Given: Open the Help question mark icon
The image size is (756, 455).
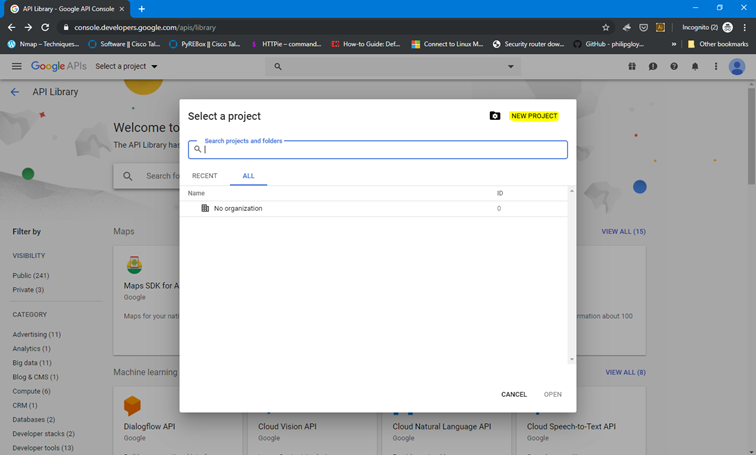Looking at the screenshot, I should pyautogui.click(x=674, y=67).
